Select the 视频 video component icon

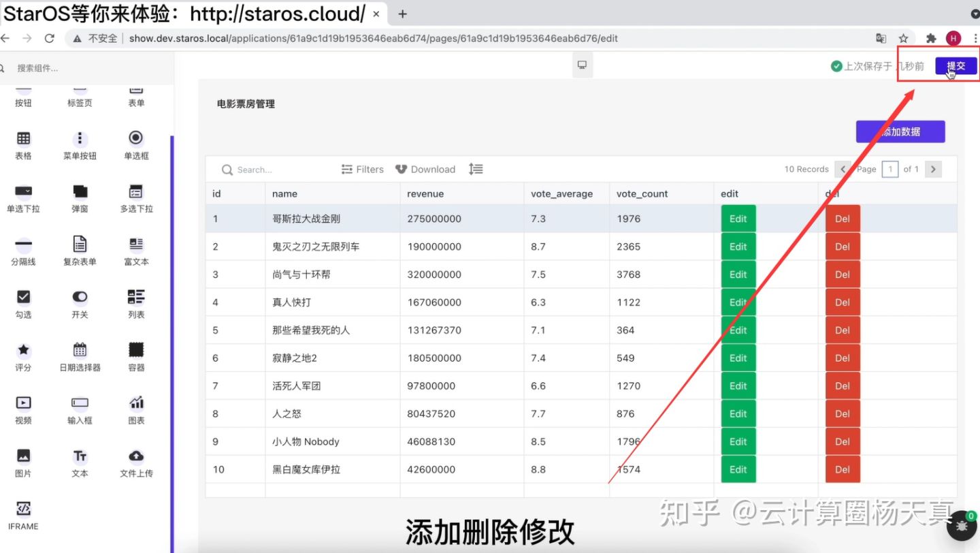click(23, 402)
